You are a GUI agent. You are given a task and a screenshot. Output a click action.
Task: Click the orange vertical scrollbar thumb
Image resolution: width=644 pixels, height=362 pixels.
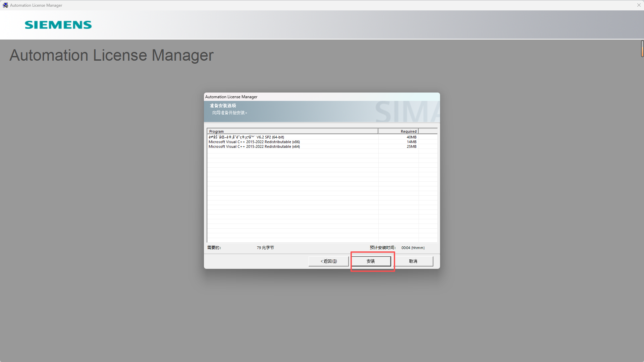click(642, 49)
